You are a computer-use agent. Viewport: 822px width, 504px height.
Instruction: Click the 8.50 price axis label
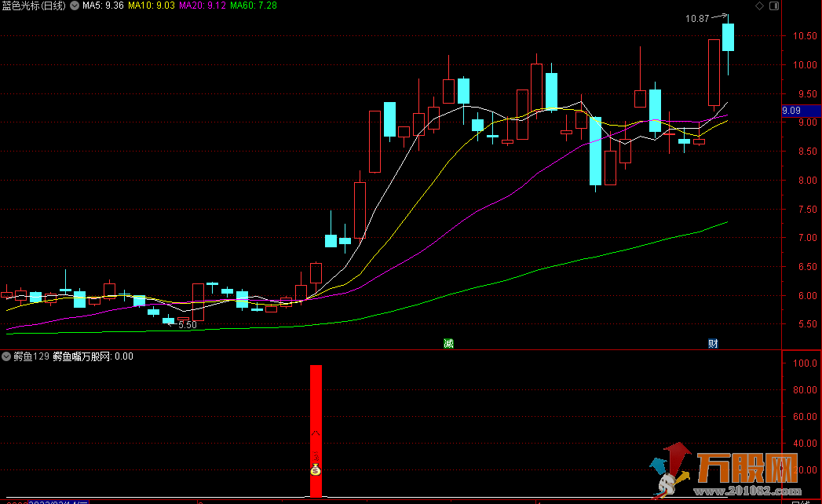(x=807, y=152)
